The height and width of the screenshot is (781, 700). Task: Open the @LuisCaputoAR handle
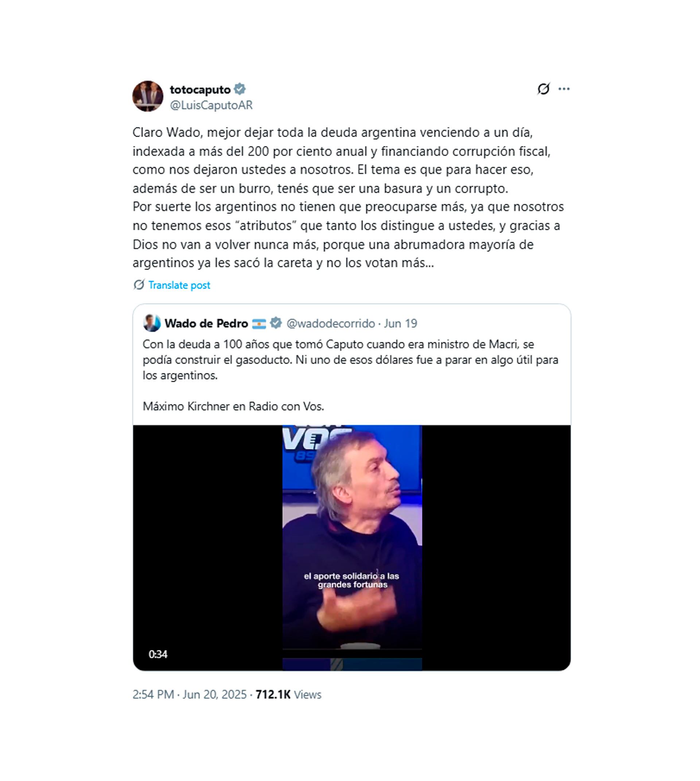(211, 105)
